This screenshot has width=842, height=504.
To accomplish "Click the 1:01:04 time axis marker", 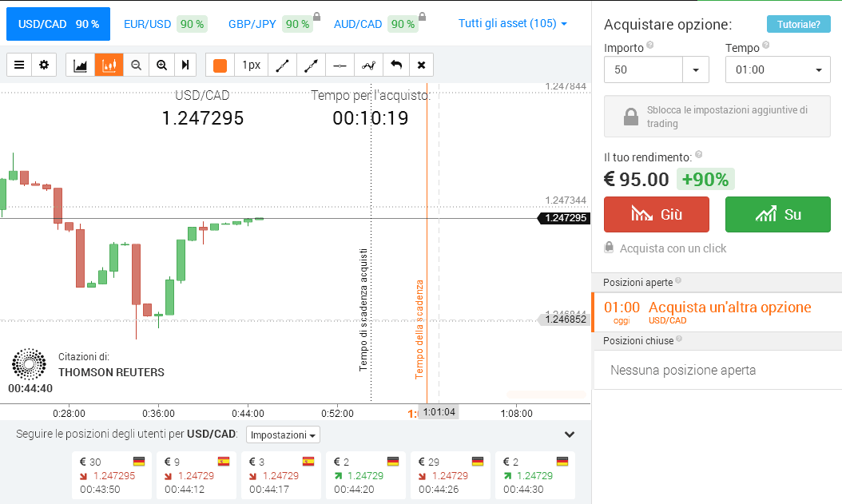I will pos(439,412).
